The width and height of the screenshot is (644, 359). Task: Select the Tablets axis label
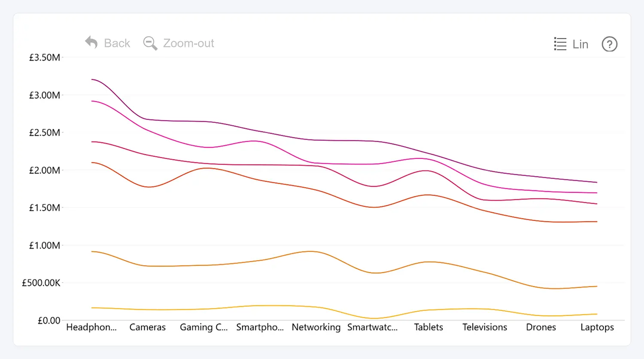(x=428, y=327)
